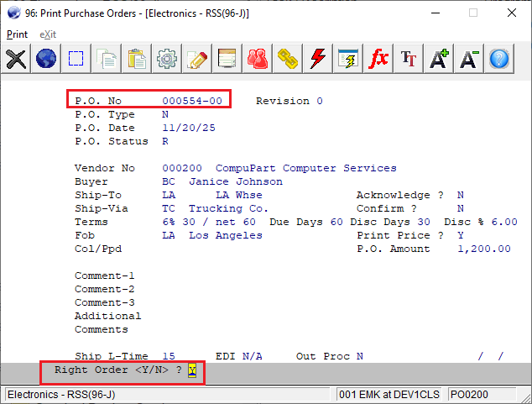This screenshot has width=532, height=404.
Task: Open the eXit menu
Action: click(50, 34)
